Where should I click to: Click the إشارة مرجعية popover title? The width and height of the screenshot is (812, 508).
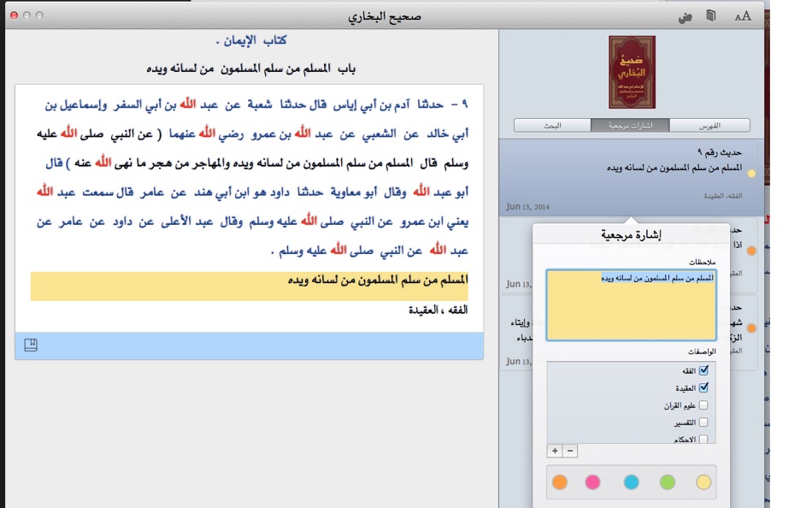point(632,235)
